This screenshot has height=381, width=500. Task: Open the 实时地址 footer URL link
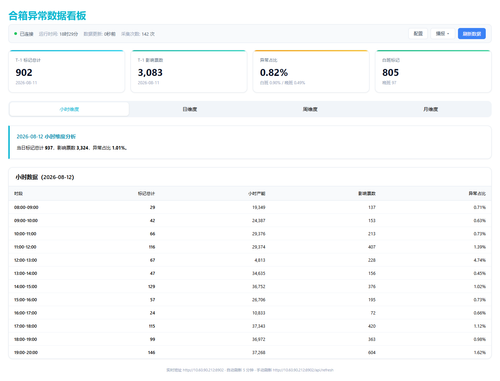pyautogui.click(x=203, y=370)
